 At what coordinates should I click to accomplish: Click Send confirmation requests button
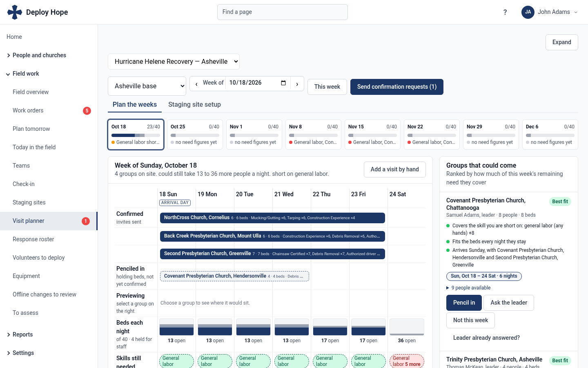[397, 87]
